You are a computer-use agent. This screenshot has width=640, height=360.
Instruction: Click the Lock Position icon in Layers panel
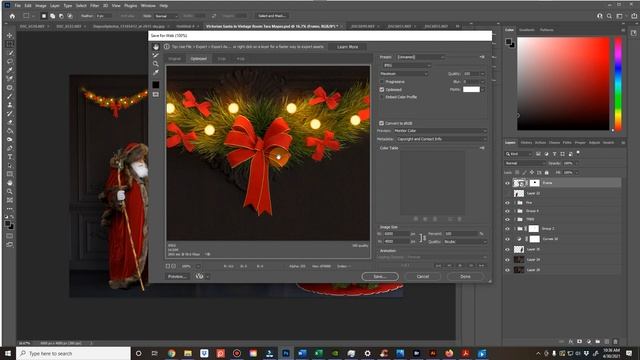tap(532, 173)
